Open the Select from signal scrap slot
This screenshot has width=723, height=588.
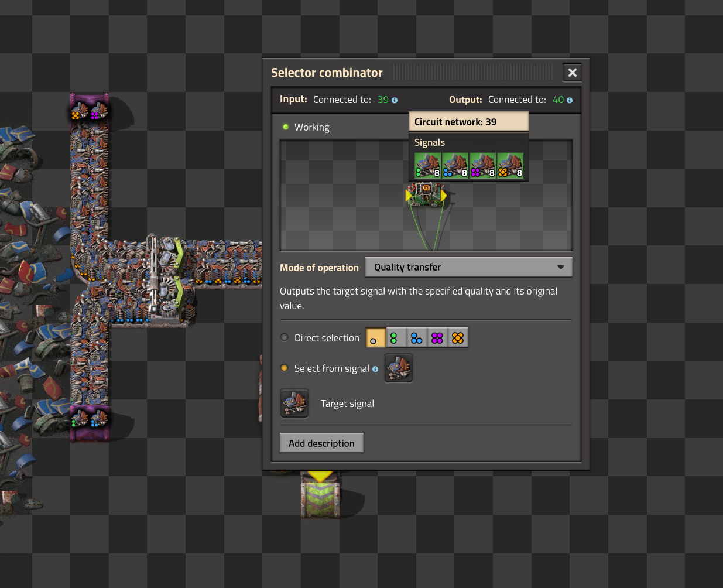(x=399, y=368)
